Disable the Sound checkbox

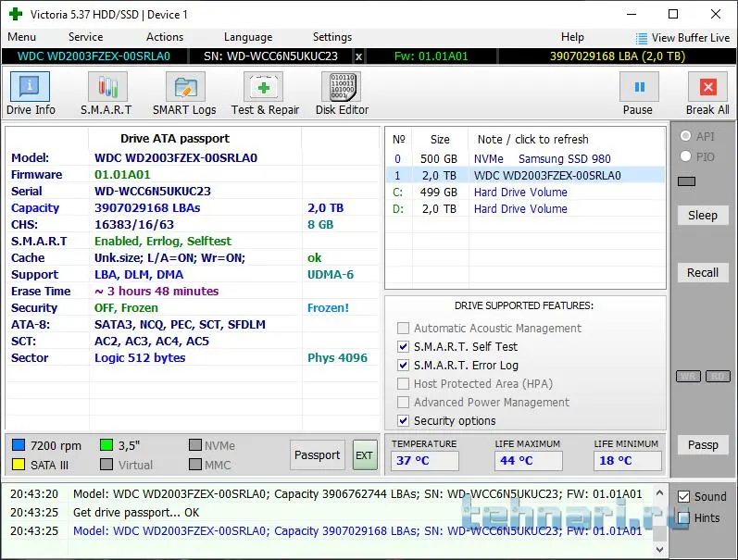pos(683,497)
